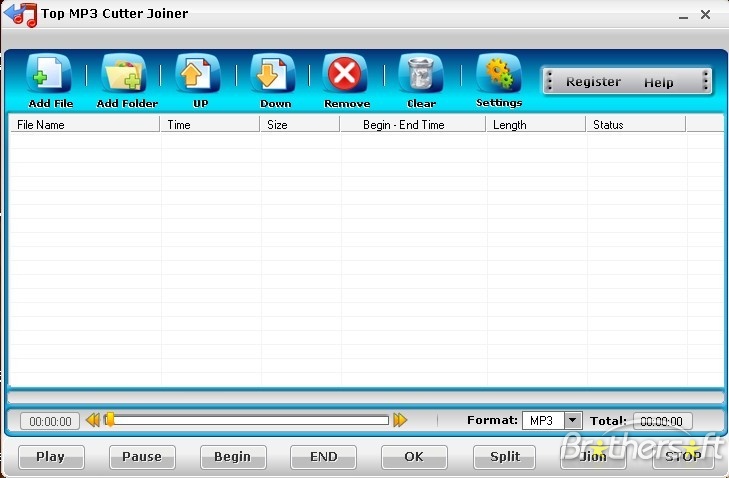Sort by the Length column header
Screen dimensions: 729x478
(536, 125)
